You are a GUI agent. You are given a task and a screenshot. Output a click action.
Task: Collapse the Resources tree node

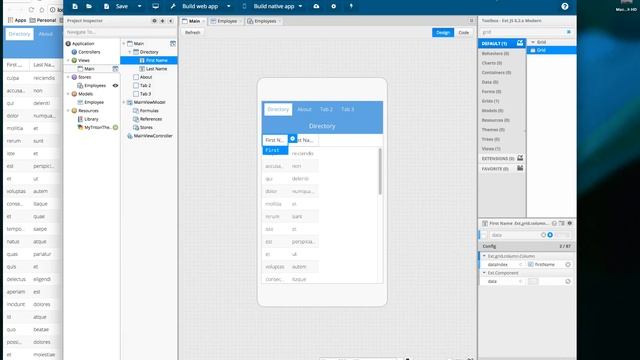[x=68, y=111]
